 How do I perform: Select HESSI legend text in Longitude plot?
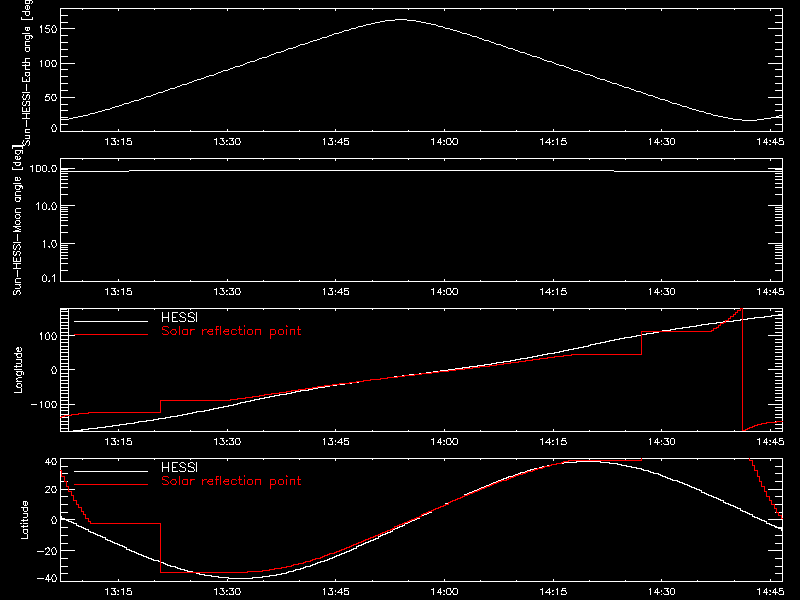tap(179, 317)
